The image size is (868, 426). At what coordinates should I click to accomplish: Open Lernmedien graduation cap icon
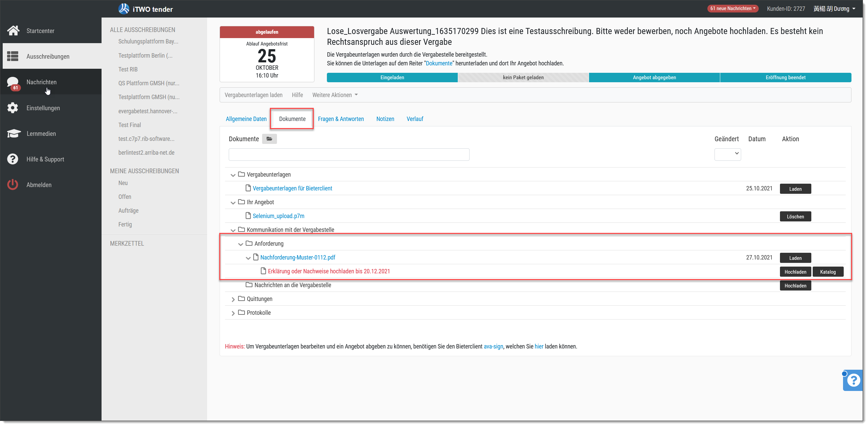tap(13, 133)
